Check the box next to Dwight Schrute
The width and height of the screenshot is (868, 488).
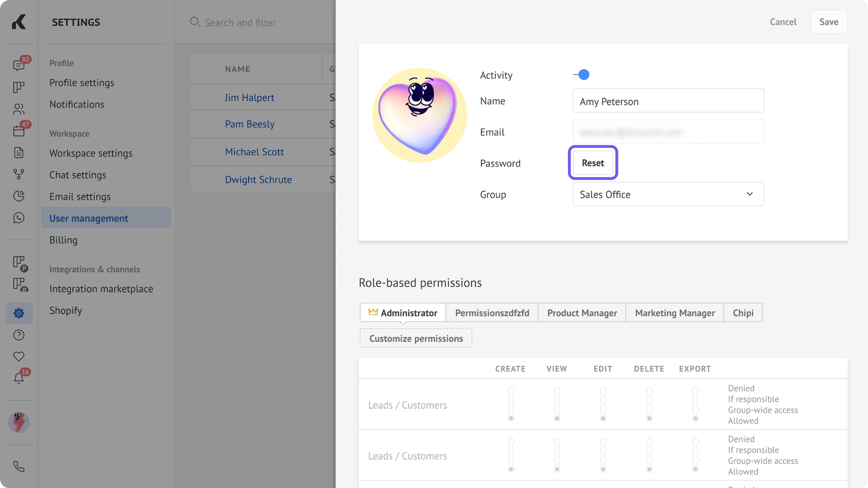(x=211, y=179)
